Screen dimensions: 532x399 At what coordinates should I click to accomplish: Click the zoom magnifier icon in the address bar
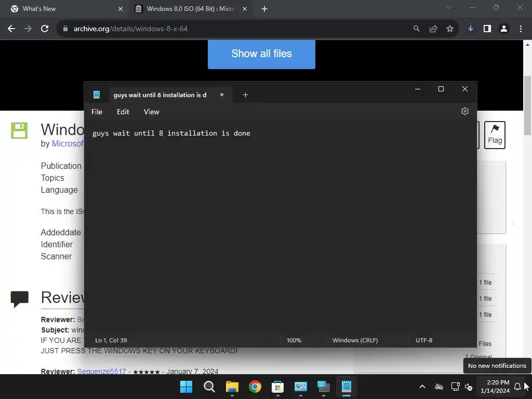click(x=416, y=29)
